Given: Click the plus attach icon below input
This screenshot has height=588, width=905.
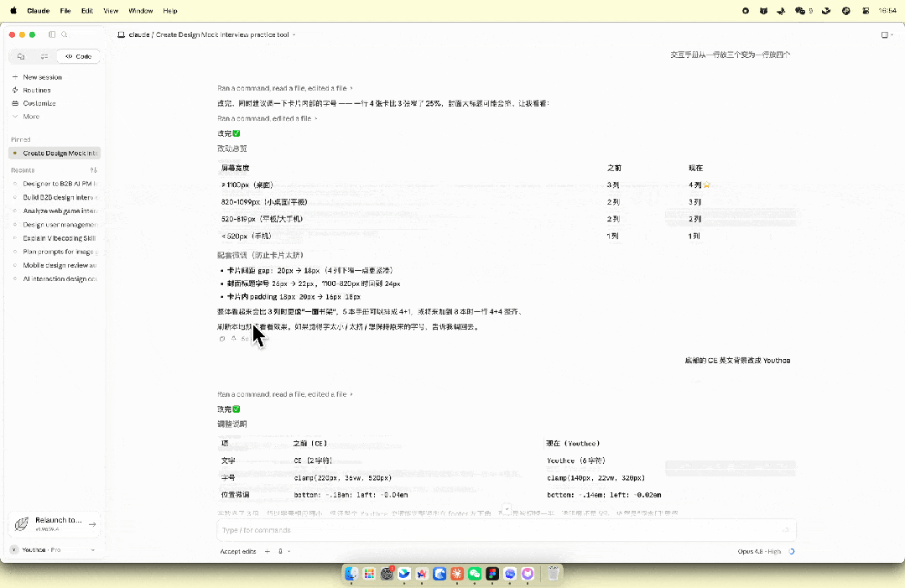Looking at the screenshot, I should 268,552.
